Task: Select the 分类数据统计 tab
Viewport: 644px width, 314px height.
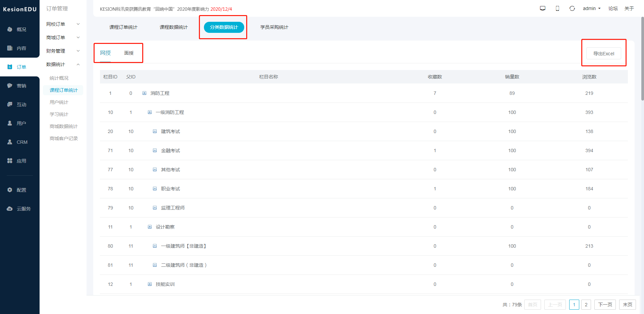Action: 224,27
